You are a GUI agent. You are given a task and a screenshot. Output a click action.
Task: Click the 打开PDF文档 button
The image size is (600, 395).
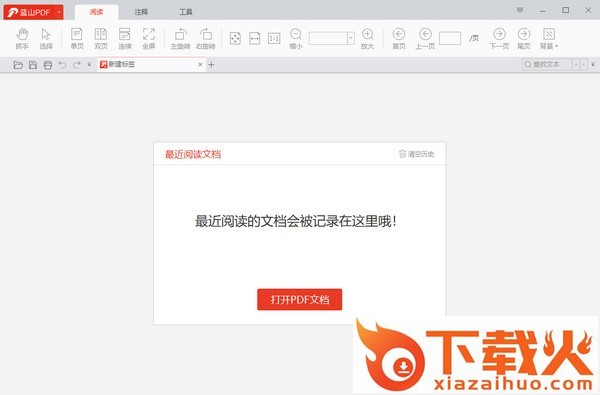point(299,299)
